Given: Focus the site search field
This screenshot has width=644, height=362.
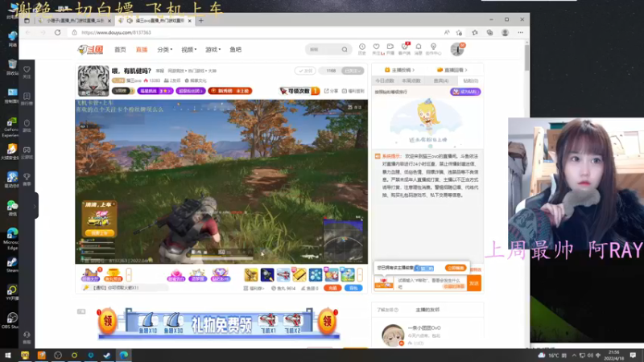Looking at the screenshot, I should coord(324,50).
